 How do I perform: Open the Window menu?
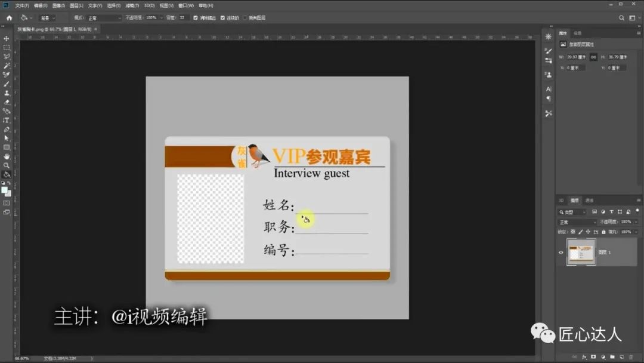(186, 5)
